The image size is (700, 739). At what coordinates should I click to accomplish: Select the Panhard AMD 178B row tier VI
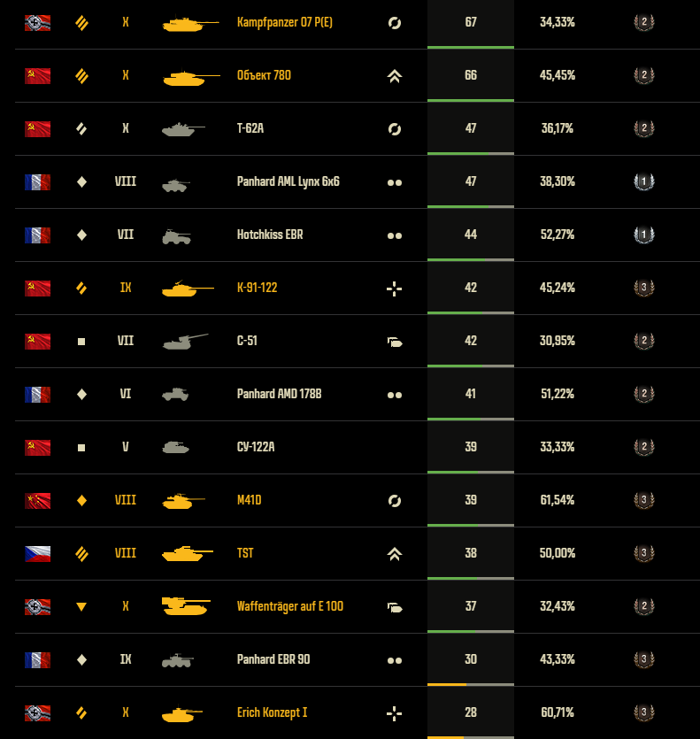click(126, 394)
